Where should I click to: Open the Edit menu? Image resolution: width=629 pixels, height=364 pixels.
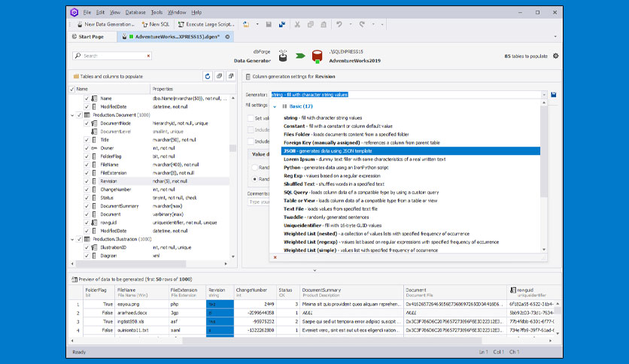click(x=100, y=13)
